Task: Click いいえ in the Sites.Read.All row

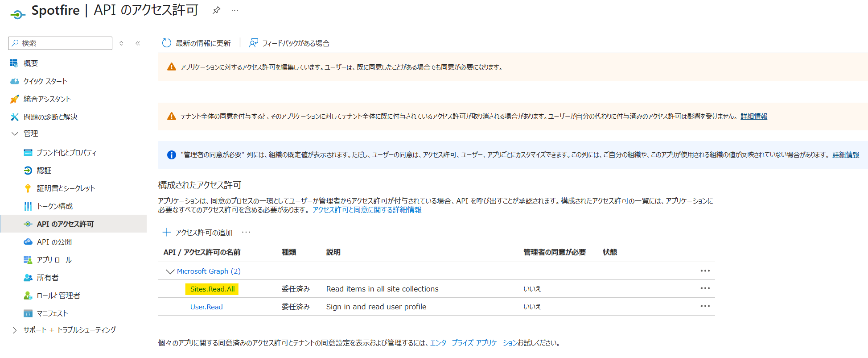Action: click(x=532, y=289)
